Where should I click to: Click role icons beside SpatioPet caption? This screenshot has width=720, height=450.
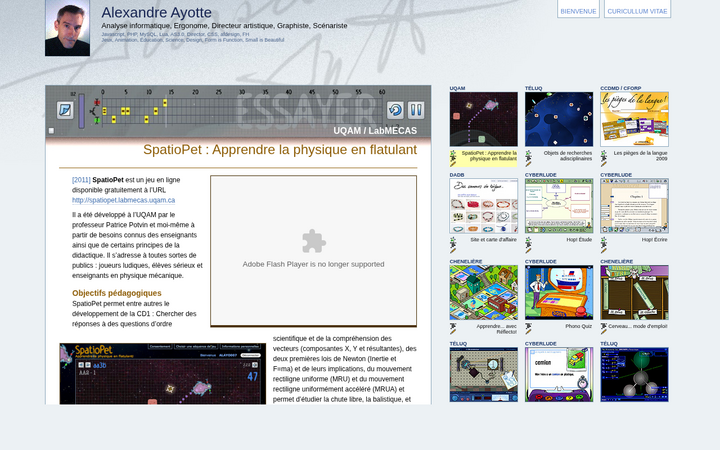coord(453,158)
